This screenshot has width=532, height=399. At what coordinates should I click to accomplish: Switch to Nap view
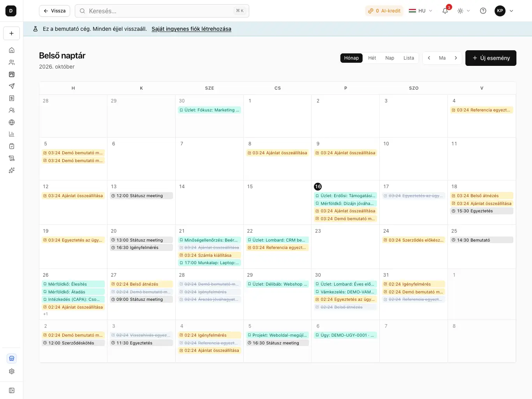tap(390, 58)
